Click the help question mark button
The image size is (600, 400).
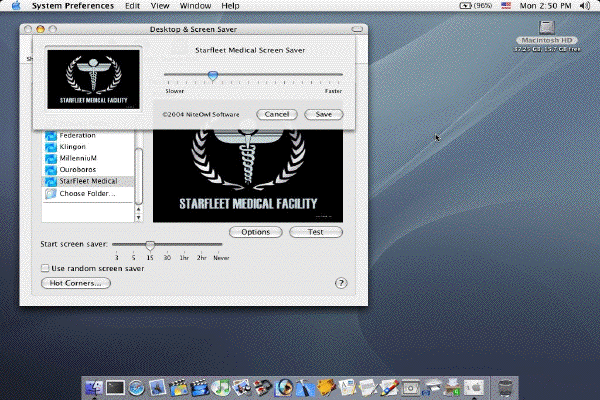pos(341,283)
